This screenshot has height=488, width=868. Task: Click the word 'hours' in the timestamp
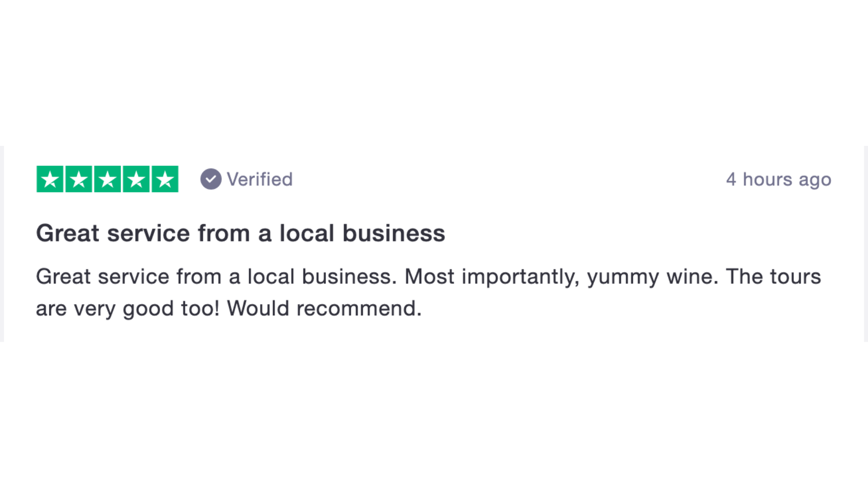click(x=767, y=179)
